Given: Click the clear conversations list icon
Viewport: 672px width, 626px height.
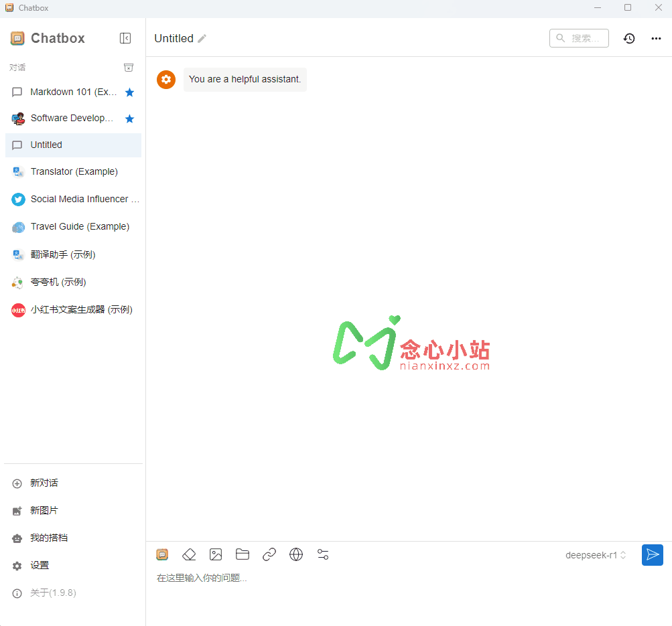Looking at the screenshot, I should click(x=129, y=67).
